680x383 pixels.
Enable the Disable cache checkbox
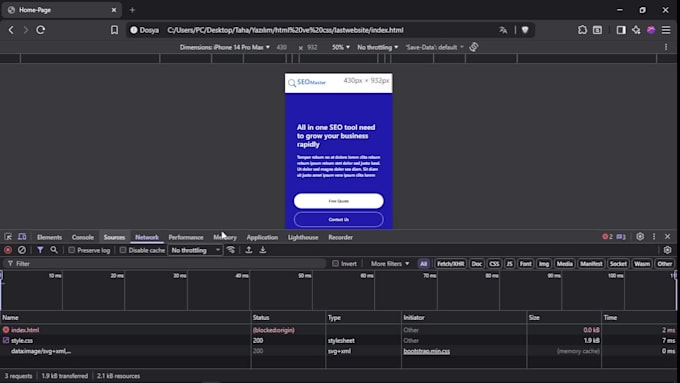pyautogui.click(x=123, y=250)
